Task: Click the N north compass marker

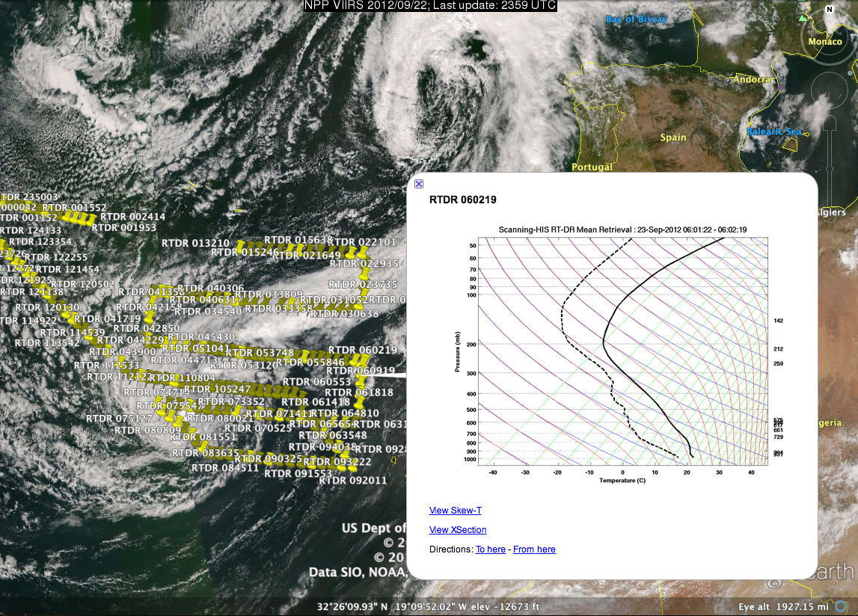Action: (829, 10)
